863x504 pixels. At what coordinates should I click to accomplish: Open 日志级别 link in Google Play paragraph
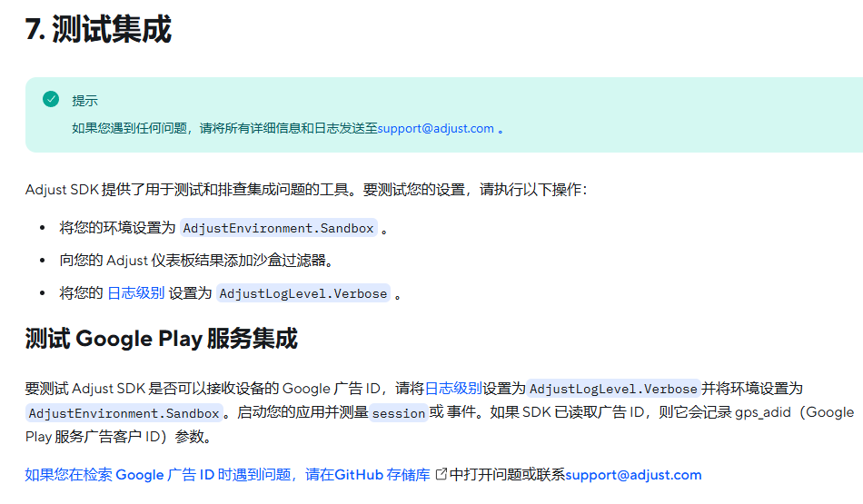pyautogui.click(x=453, y=389)
